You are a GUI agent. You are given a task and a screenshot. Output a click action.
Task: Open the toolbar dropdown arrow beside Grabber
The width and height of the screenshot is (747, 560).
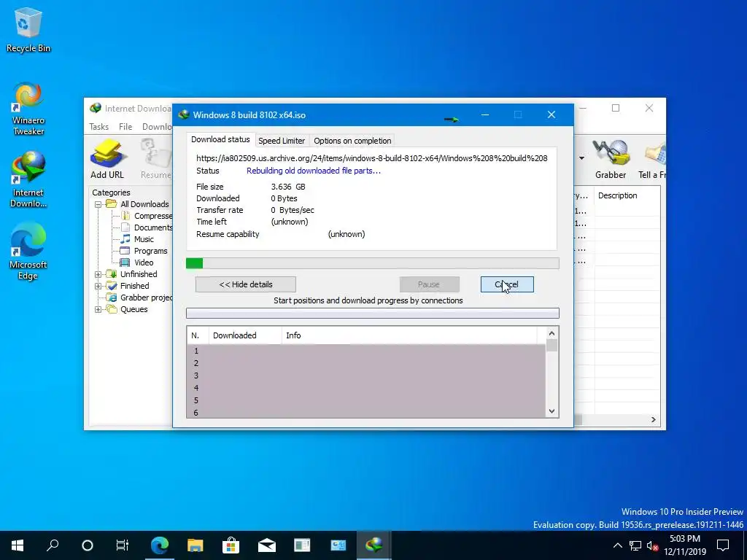tap(581, 158)
